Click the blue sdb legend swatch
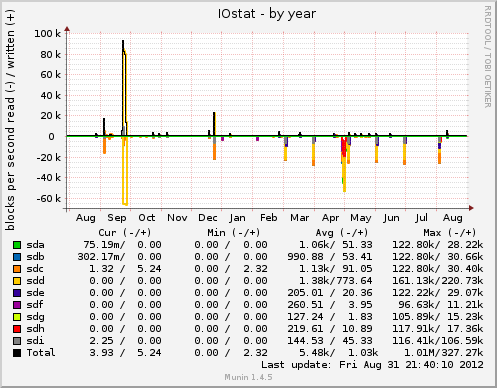497x388 pixels. click(17, 257)
